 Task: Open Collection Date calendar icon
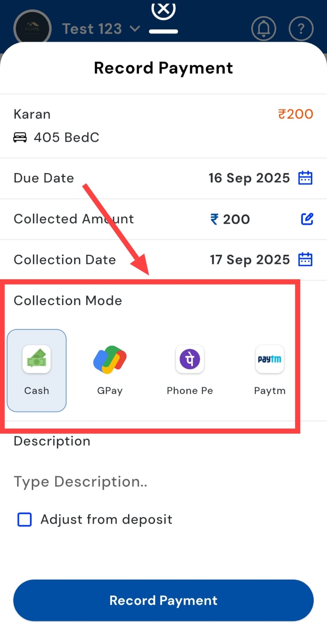coord(305,260)
